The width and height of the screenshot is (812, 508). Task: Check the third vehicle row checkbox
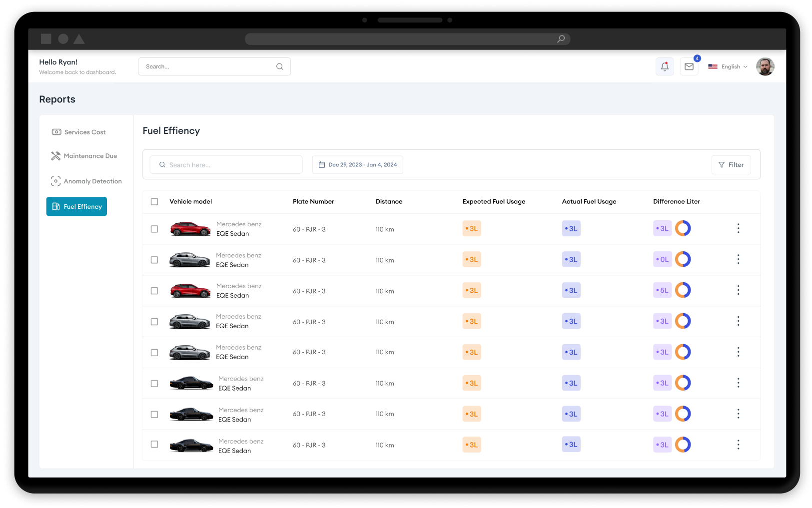coord(154,291)
